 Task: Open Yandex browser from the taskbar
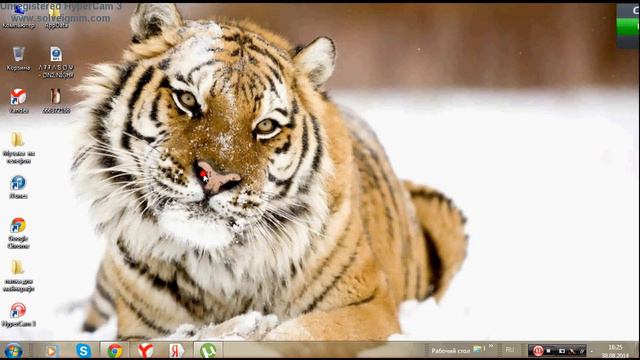click(x=145, y=351)
